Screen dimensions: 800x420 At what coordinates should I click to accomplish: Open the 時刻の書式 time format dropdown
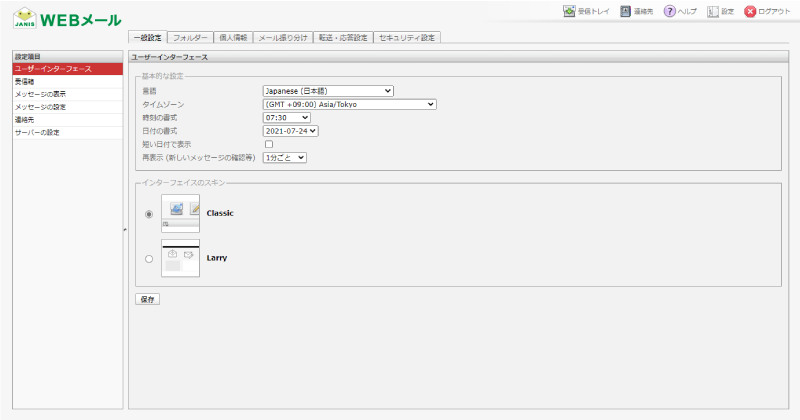(x=286, y=117)
